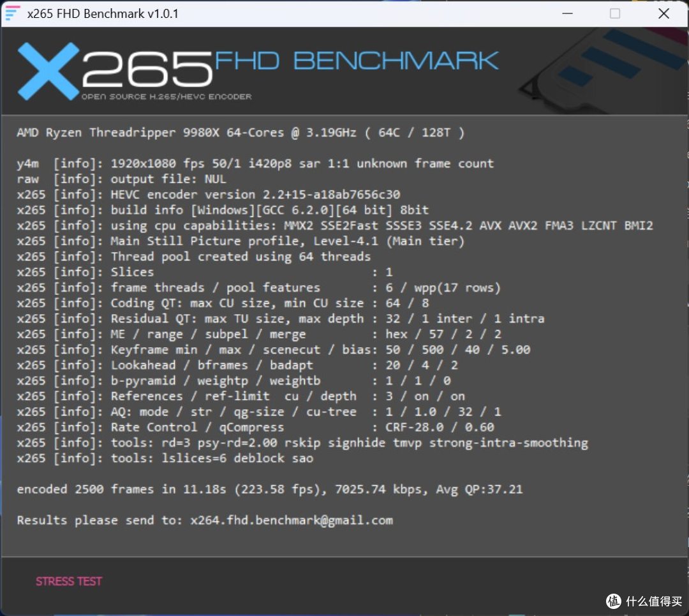
Task: Click the 'OPEN SOURCE H.265/HEVC ENCODER' subtitle
Action: tap(167, 96)
